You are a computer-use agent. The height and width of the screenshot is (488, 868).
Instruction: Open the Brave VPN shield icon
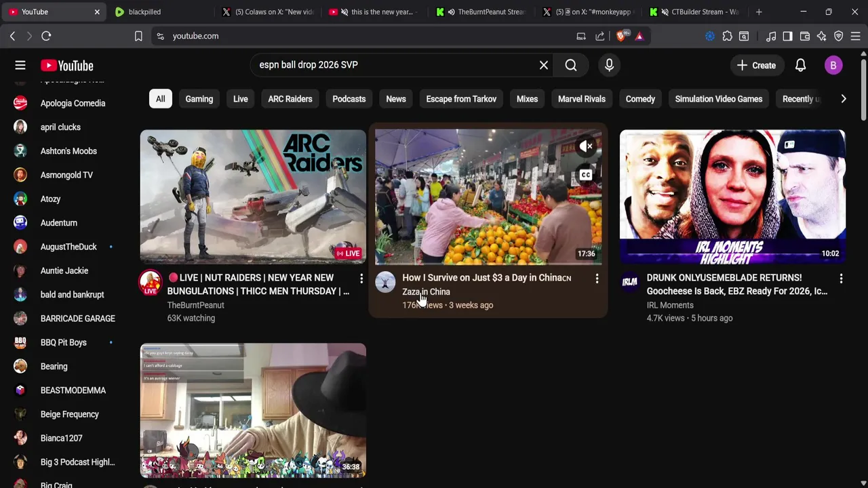(x=839, y=36)
